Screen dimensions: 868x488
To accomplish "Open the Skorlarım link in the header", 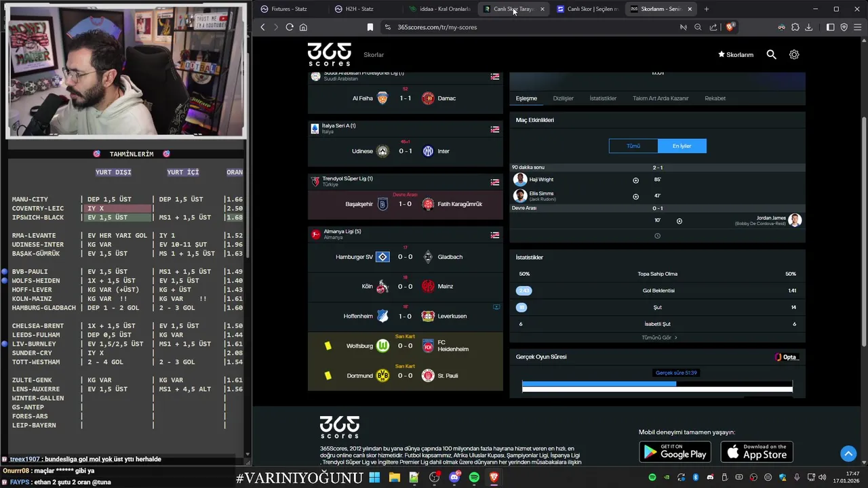I will [x=736, y=55].
